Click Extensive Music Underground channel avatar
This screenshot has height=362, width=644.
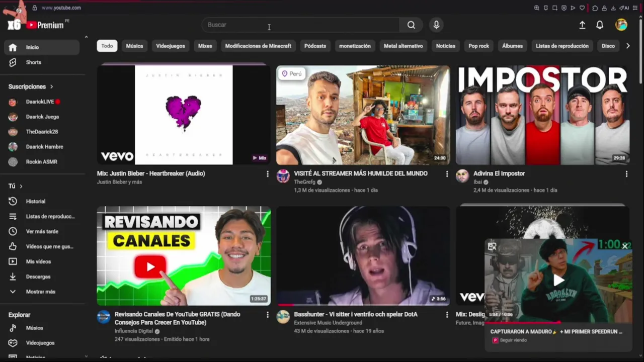coord(283,317)
